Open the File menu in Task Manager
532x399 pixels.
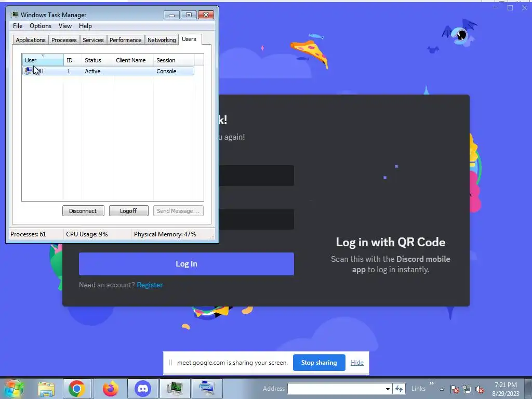click(18, 26)
